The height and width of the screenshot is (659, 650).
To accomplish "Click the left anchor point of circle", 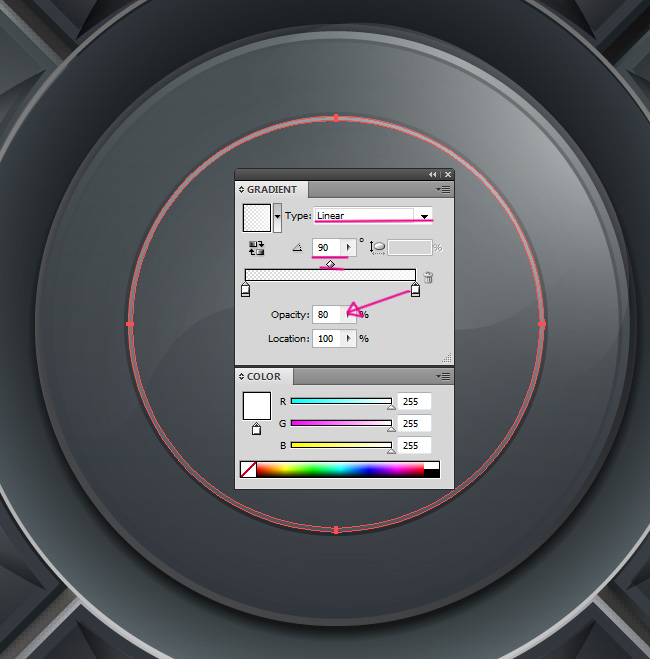I will coord(130,324).
